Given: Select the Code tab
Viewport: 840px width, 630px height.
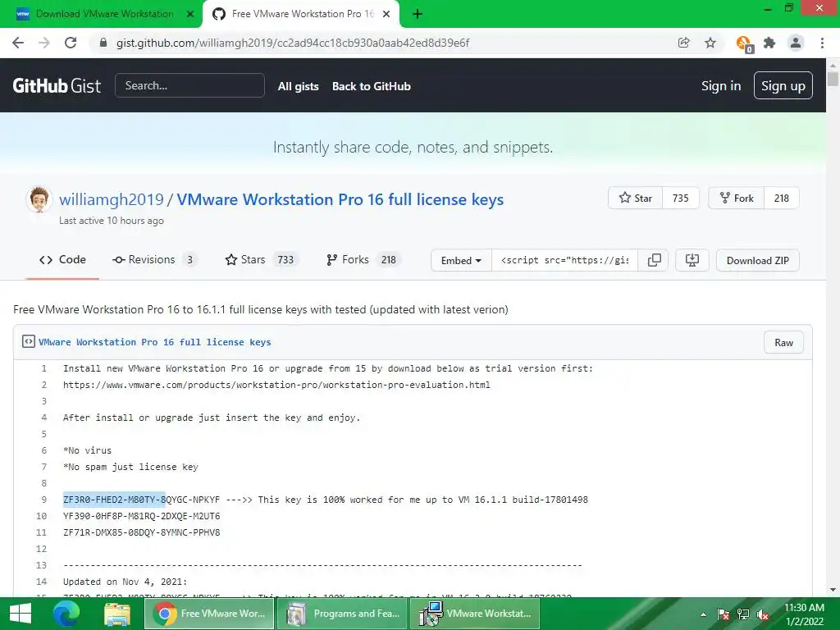Looking at the screenshot, I should [x=62, y=260].
